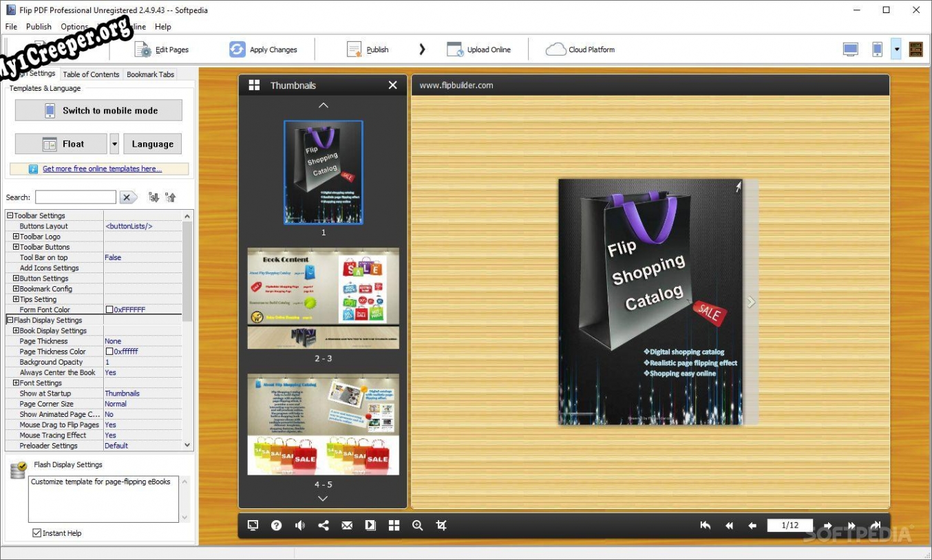The height and width of the screenshot is (560, 932).
Task: Click the Form Font Color swatch box
Action: coord(109,310)
